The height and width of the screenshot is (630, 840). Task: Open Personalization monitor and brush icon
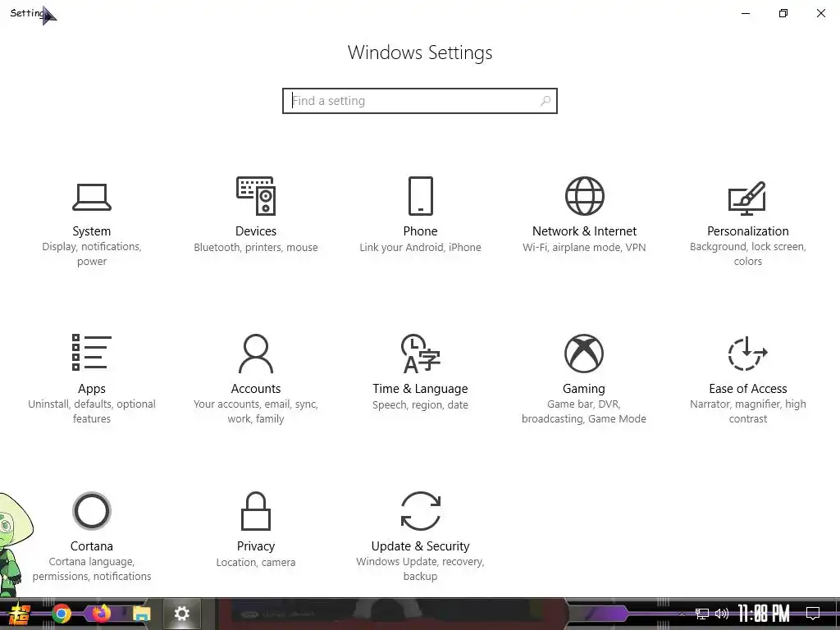(x=747, y=198)
